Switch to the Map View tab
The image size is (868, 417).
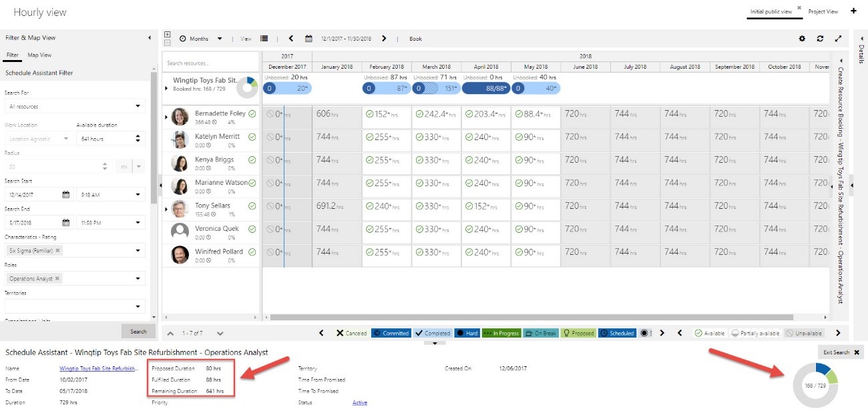pyautogui.click(x=39, y=55)
